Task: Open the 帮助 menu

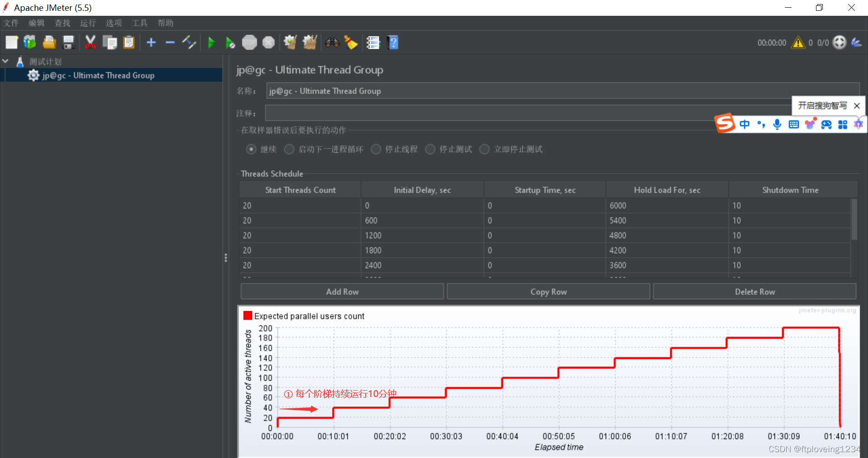Action: pyautogui.click(x=165, y=23)
